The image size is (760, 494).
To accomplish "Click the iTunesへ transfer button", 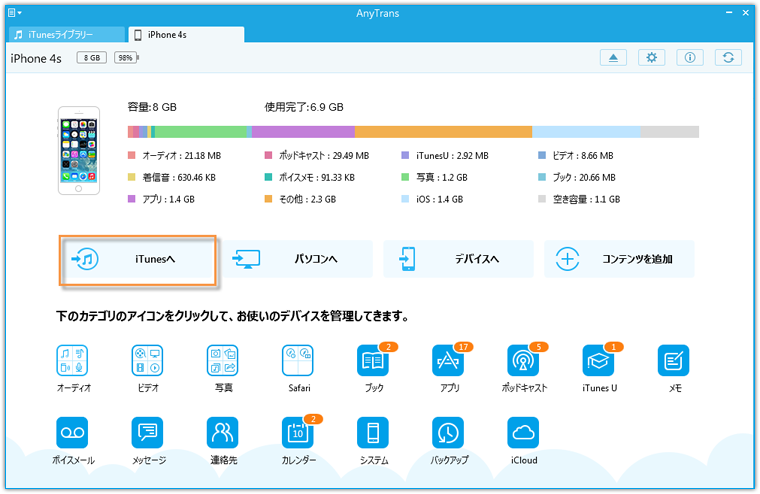I will coord(138,260).
